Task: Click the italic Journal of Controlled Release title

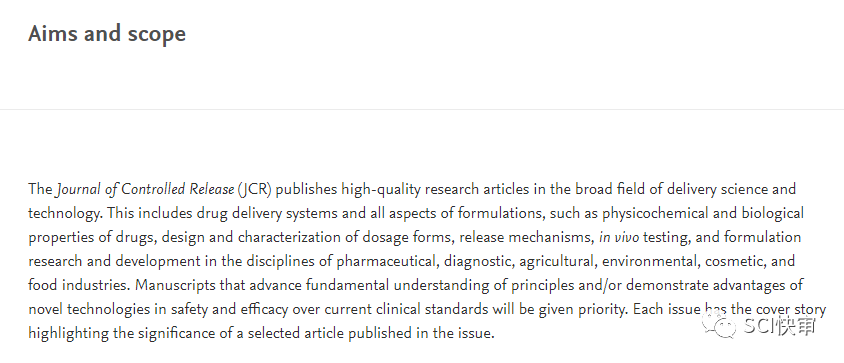Action: pos(145,190)
